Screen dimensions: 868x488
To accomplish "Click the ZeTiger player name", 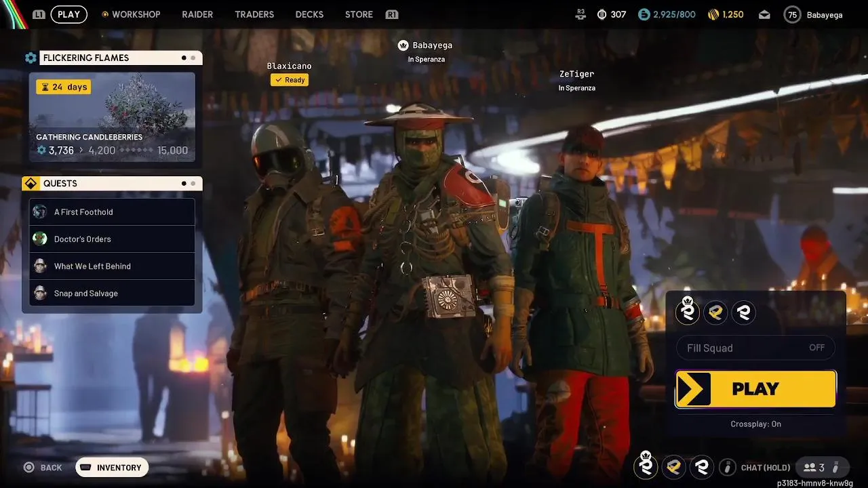I will pos(577,74).
